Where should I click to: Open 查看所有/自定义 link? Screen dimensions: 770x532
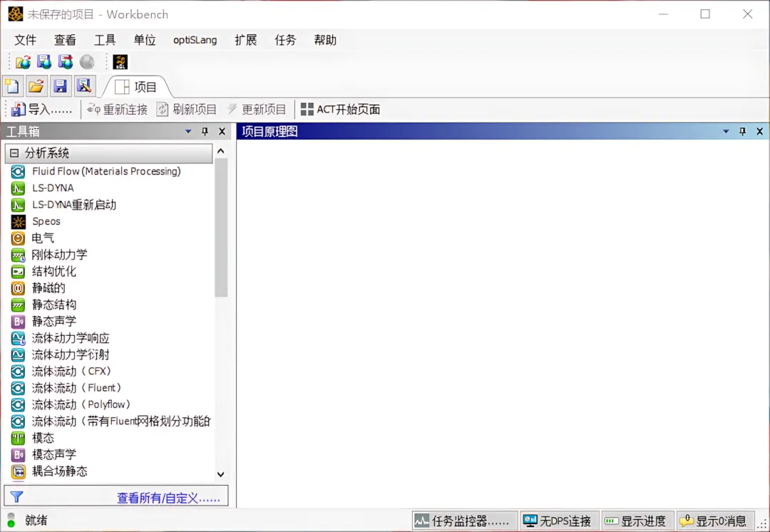(x=168, y=498)
